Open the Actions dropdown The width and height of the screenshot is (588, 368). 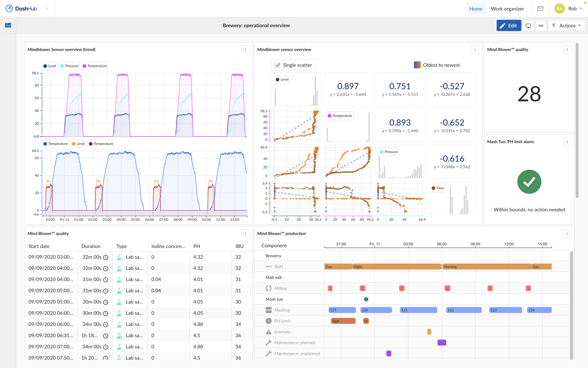pyautogui.click(x=566, y=26)
